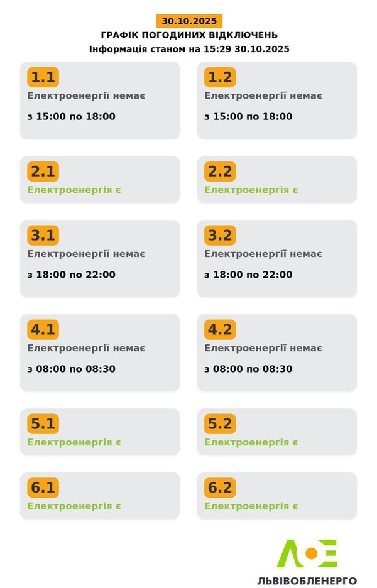This screenshot has width=377, height=588.
Task: Click the ГРАФІК ПОГОДИННИХ ВІДКЛЮЧЕНЬ heading
Action: point(189,35)
